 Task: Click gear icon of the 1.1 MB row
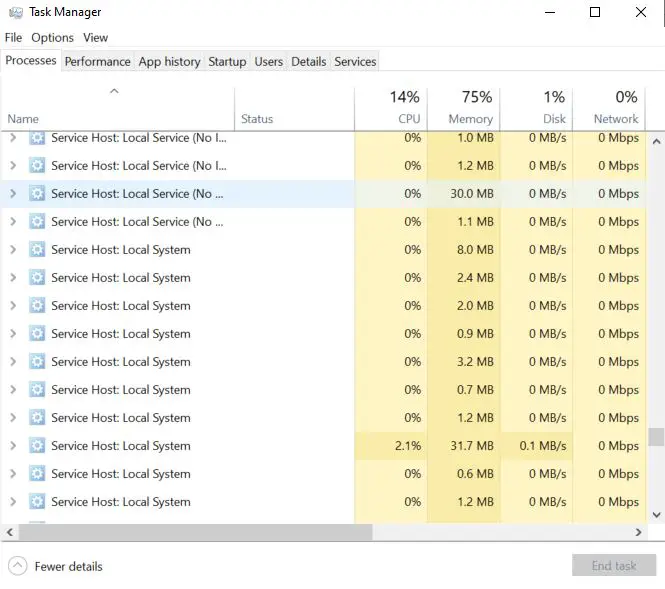pos(37,222)
